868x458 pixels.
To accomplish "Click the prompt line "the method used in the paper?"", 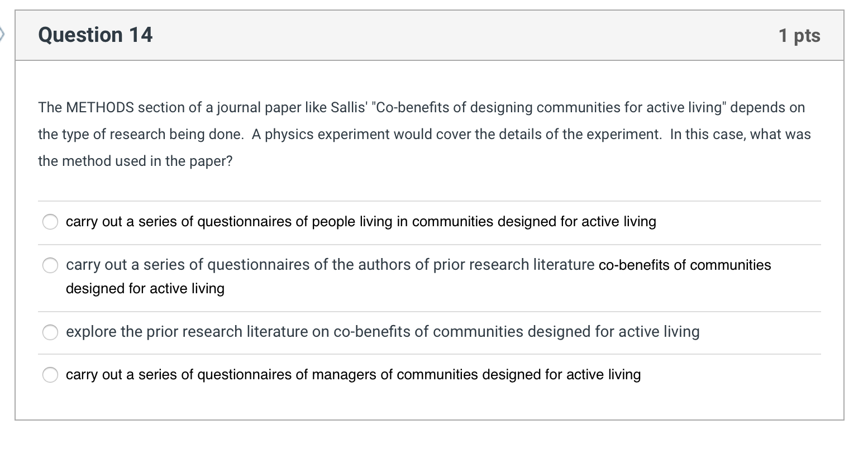I will coord(135,161).
